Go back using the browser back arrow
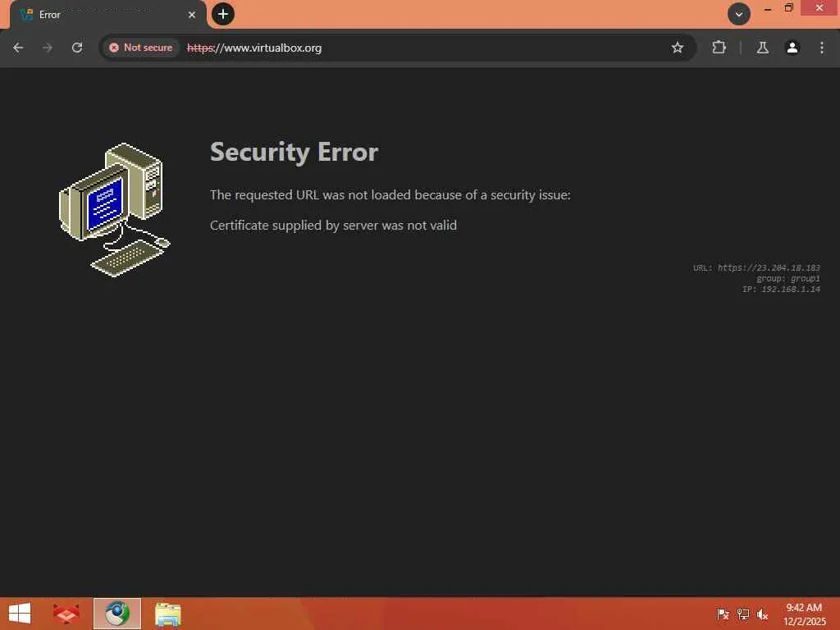Screen dimensions: 840x630 click(18, 48)
